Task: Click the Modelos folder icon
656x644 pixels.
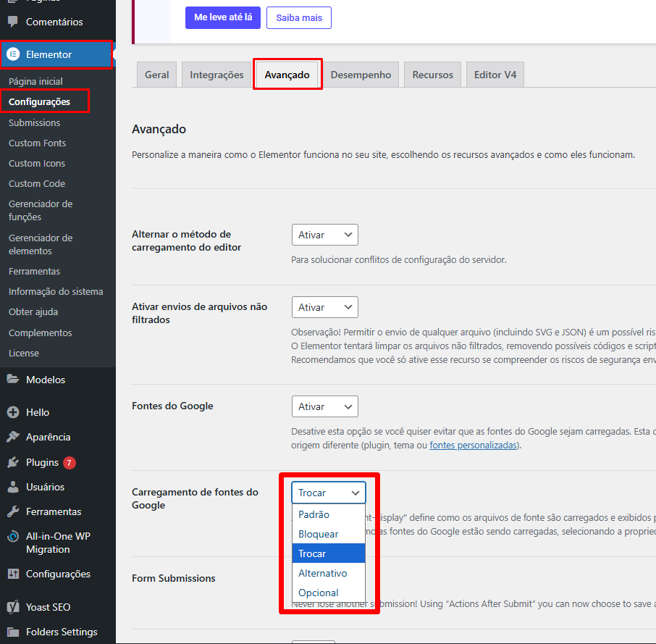Action: 13,380
